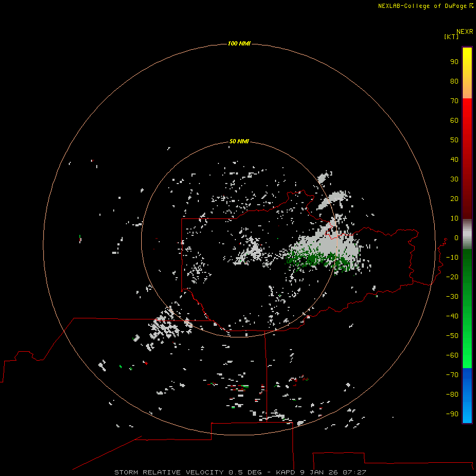This screenshot has width=476, height=476.
Task: Click the 20 value on the velocity scale
Action: [x=454, y=199]
